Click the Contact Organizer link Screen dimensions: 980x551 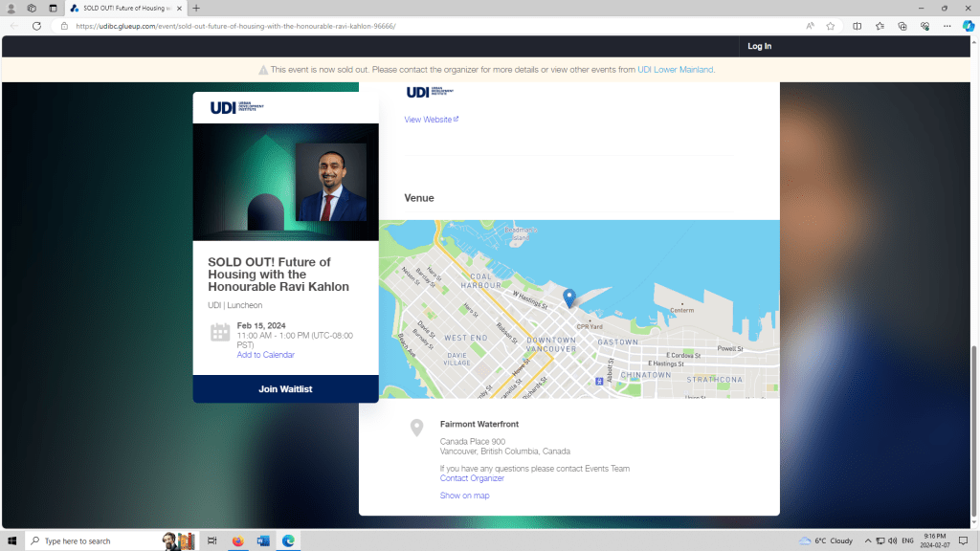pyautogui.click(x=472, y=478)
